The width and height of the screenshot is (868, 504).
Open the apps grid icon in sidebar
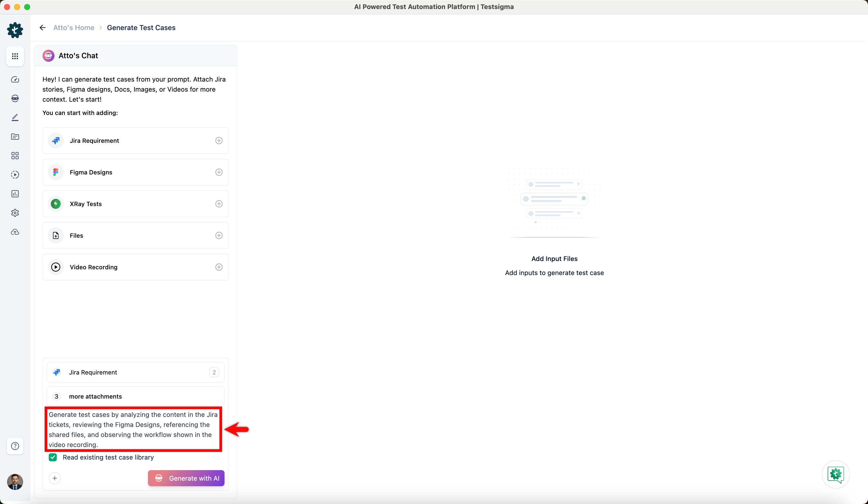(x=15, y=56)
